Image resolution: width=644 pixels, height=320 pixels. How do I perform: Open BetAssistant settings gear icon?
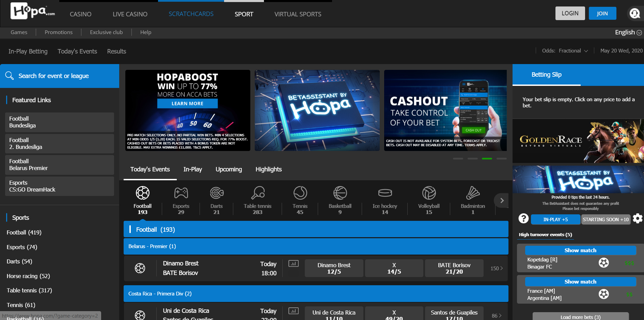coord(638,218)
